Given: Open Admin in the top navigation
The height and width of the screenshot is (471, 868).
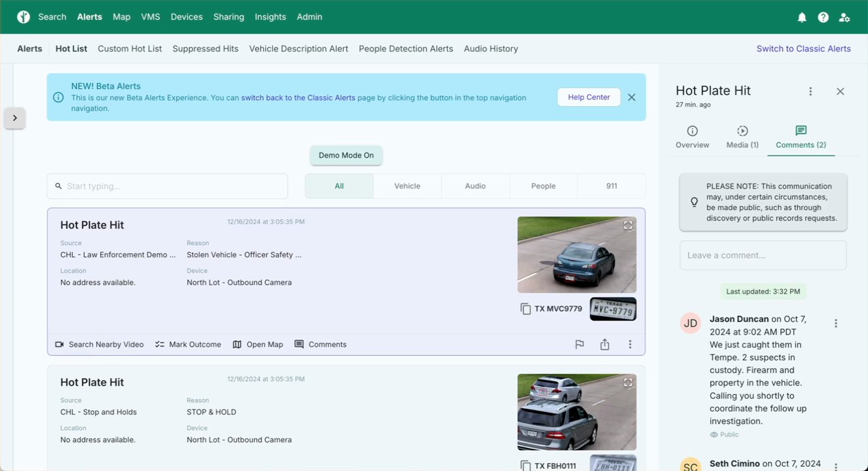Looking at the screenshot, I should point(310,17).
